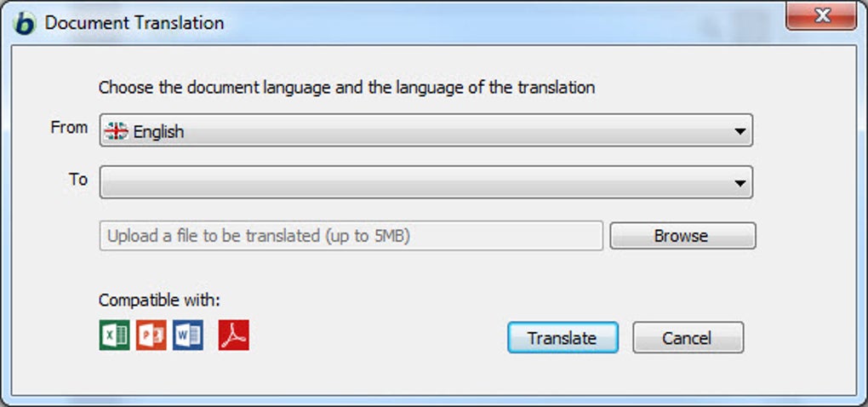
Task: Open the From language dropdown arrow
Action: pos(740,132)
